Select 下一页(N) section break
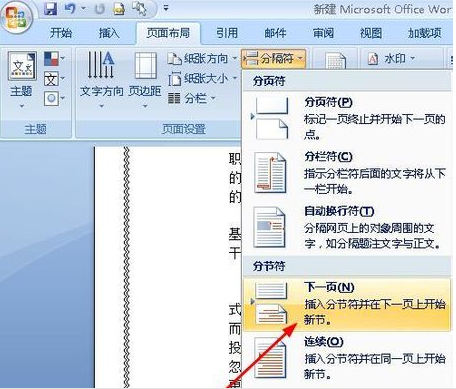The image size is (456, 389). (347, 304)
